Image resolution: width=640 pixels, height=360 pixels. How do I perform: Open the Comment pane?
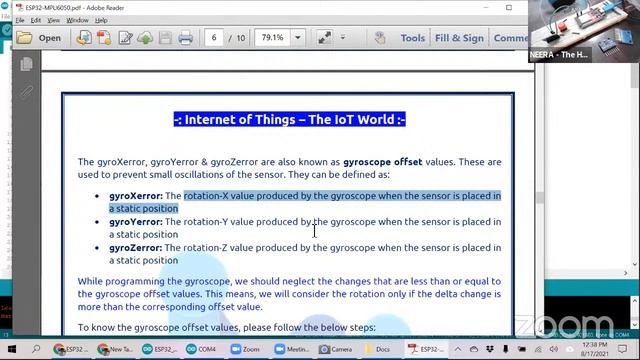click(510, 38)
